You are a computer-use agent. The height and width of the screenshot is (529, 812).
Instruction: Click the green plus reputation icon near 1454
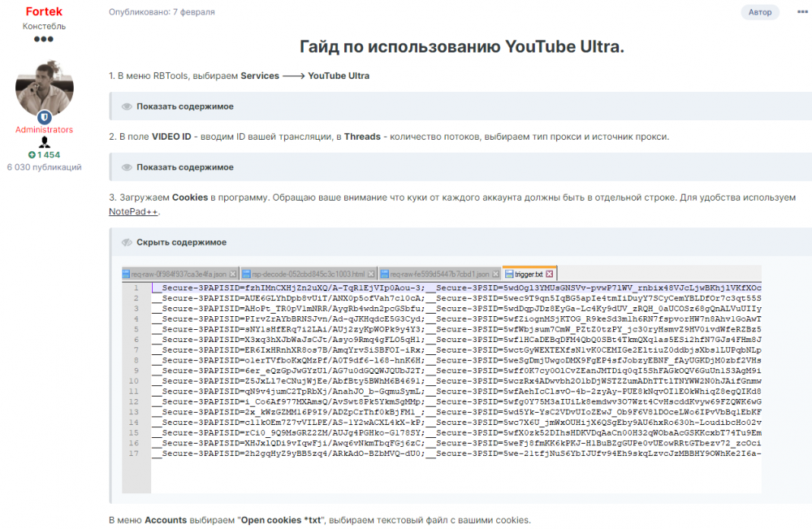pyautogui.click(x=31, y=154)
